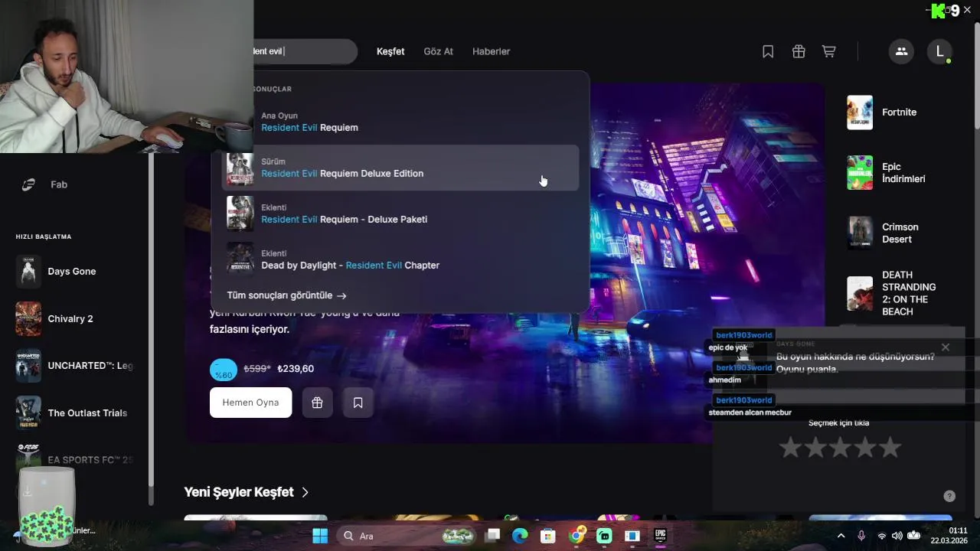The width and height of the screenshot is (980, 551).
Task: Switch to the Haberler tab
Action: (x=491, y=51)
